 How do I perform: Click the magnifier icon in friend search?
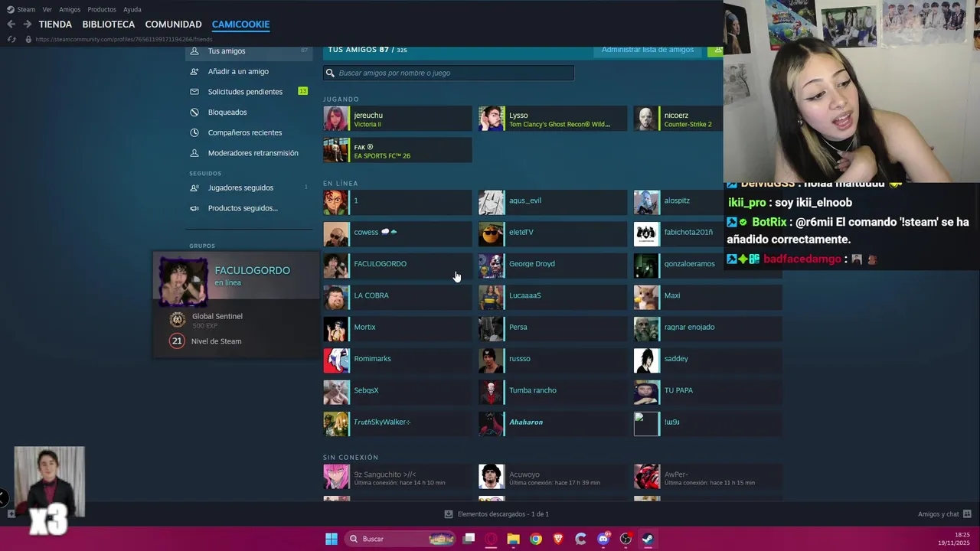[331, 73]
